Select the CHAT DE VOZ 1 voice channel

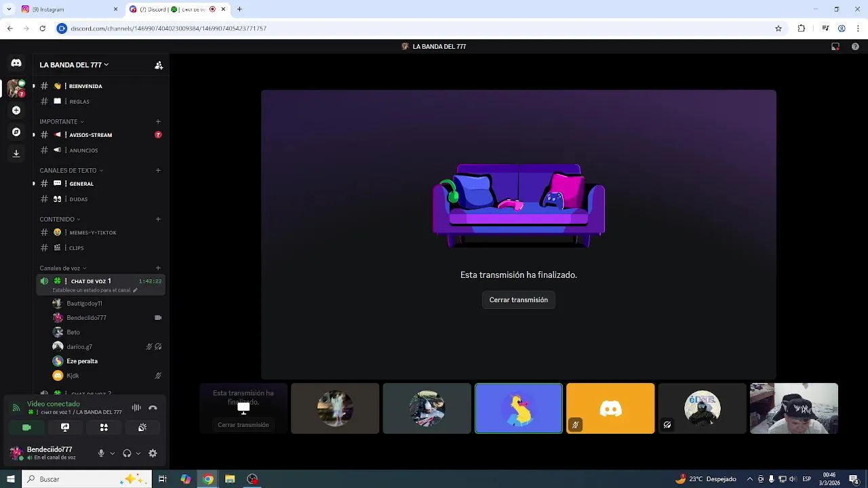tap(100, 285)
